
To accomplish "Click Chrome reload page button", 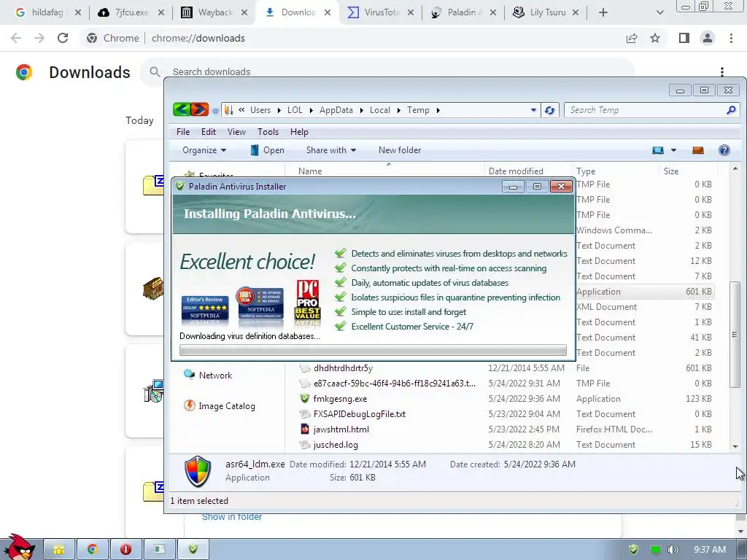I will (x=63, y=38).
